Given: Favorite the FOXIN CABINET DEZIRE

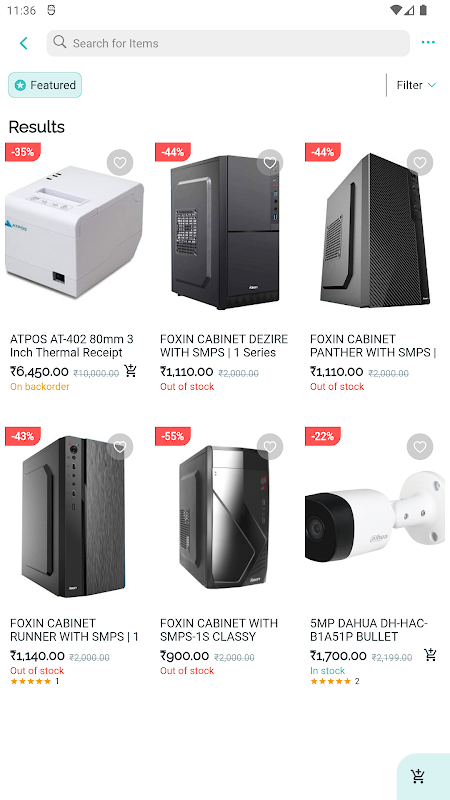Looking at the screenshot, I should [270, 163].
